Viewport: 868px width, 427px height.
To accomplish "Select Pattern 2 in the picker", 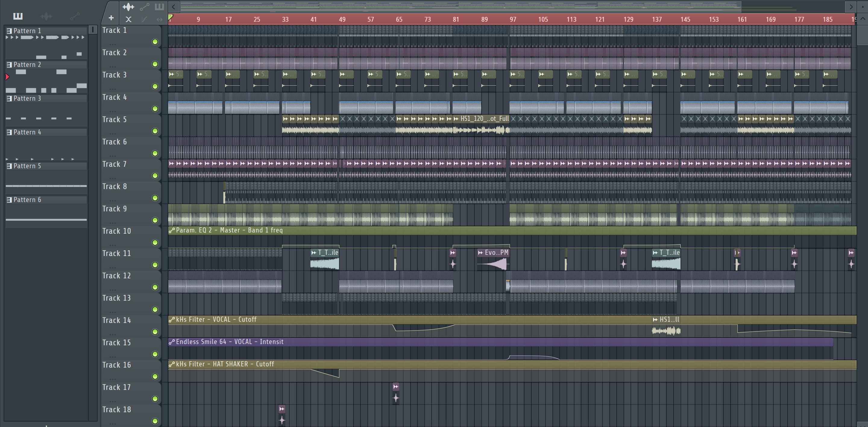I will tap(46, 77).
